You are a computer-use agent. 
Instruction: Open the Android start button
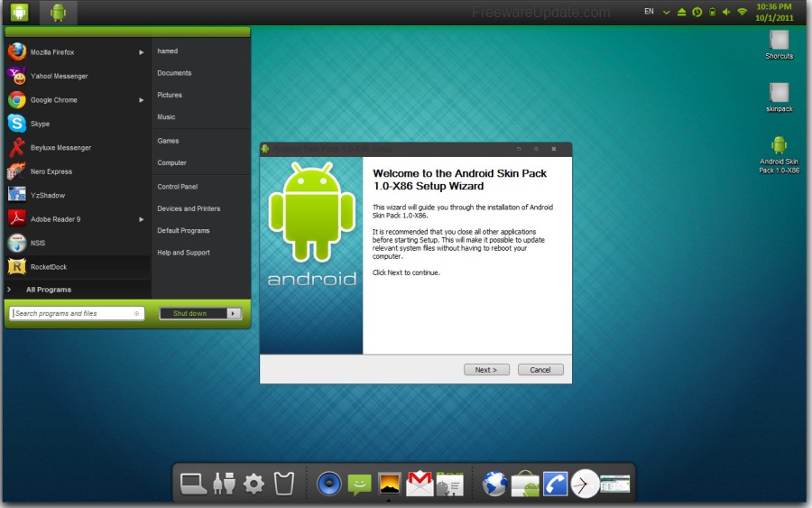(x=19, y=12)
